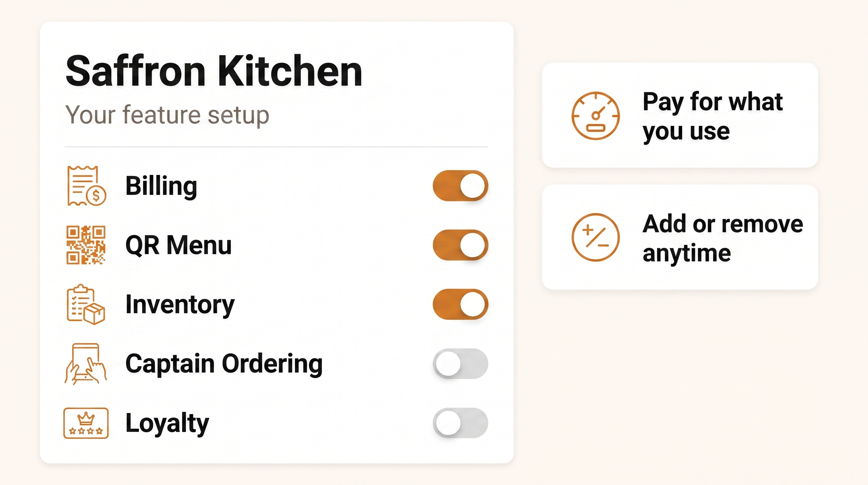Click the Saffron Kitchen heading
This screenshot has width=868, height=485.
pyautogui.click(x=214, y=71)
